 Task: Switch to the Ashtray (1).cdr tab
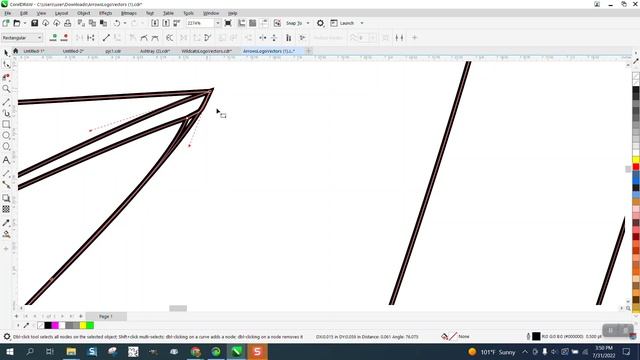point(155,51)
